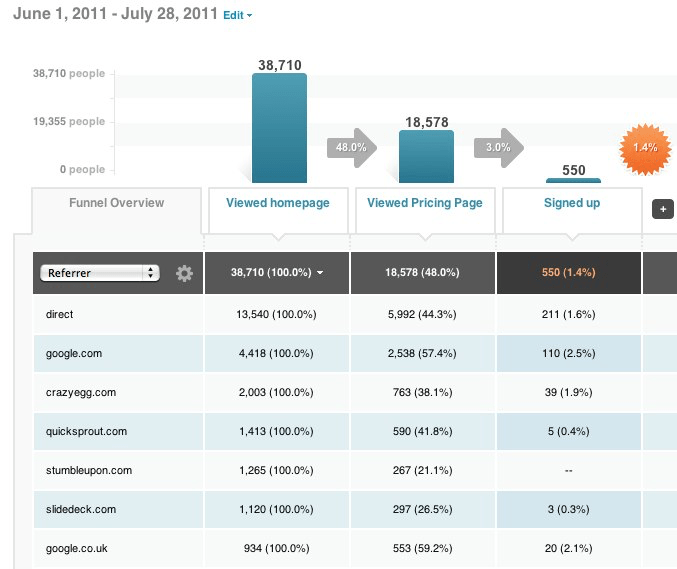The width and height of the screenshot is (677, 569).
Task: Click the 3.0% conversion arrow
Action: [x=499, y=148]
